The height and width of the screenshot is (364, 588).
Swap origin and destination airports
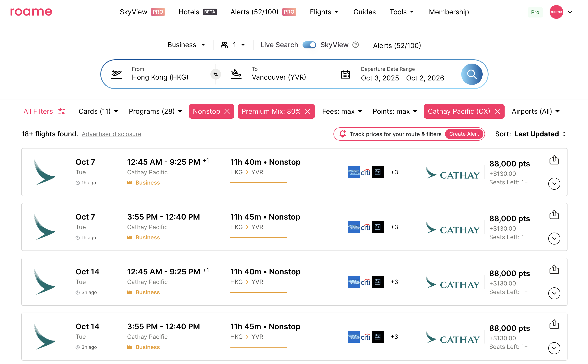click(x=215, y=74)
